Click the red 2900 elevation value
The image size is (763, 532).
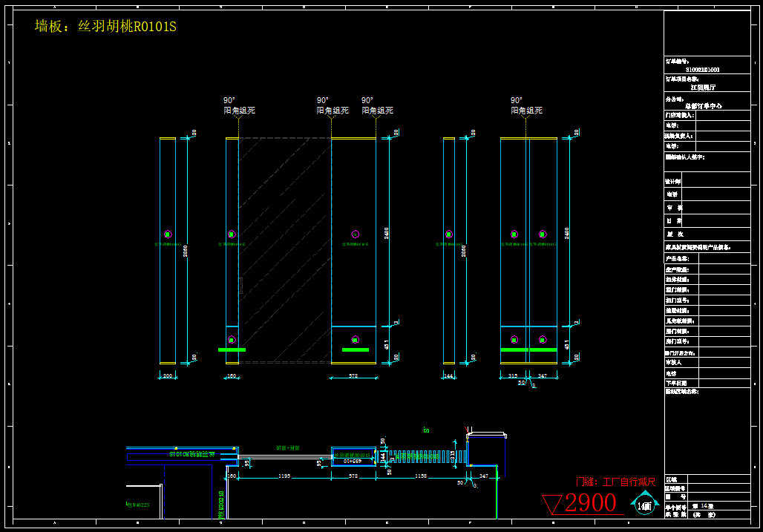tap(590, 503)
